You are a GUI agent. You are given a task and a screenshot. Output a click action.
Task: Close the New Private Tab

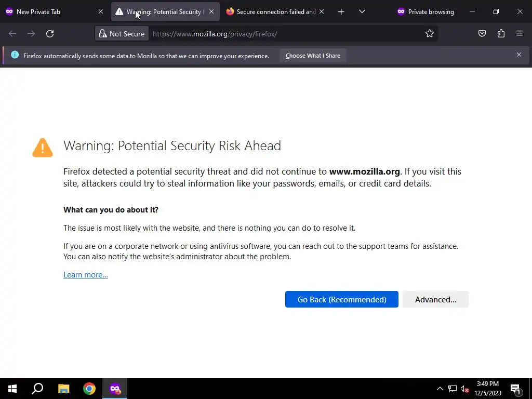[x=101, y=12]
